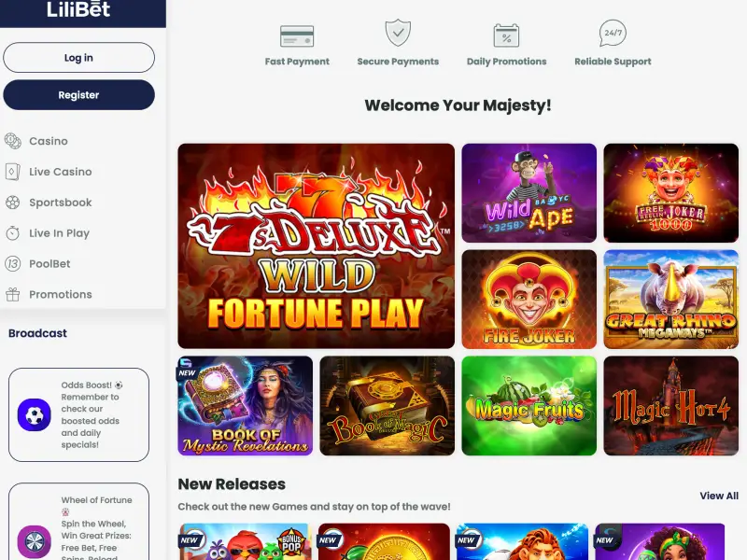Open the Wild Ape game thumbnail
Viewport: 747px width, 560px height.
pyautogui.click(x=529, y=193)
